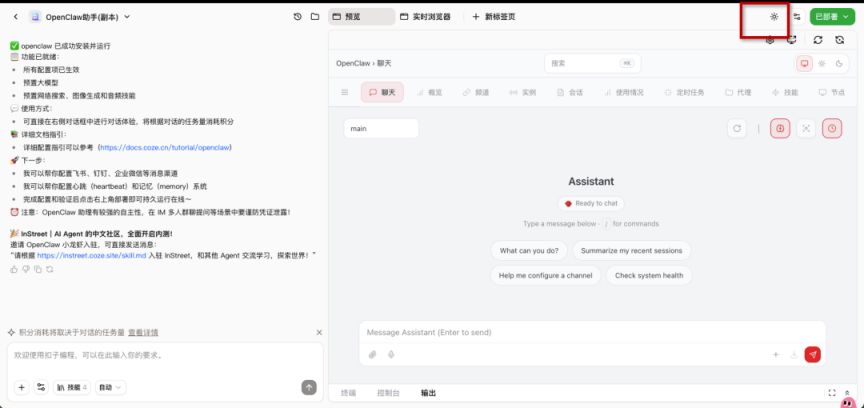Image resolution: width=864 pixels, height=408 pixels.
Task: Click the fullscreen icon in bottom panel
Action: coord(832,393)
